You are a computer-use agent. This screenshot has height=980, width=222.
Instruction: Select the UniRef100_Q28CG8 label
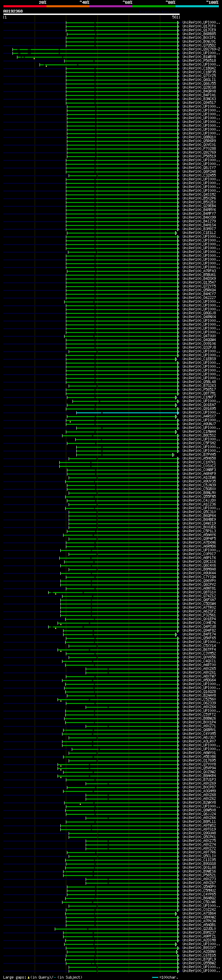pos(199,87)
